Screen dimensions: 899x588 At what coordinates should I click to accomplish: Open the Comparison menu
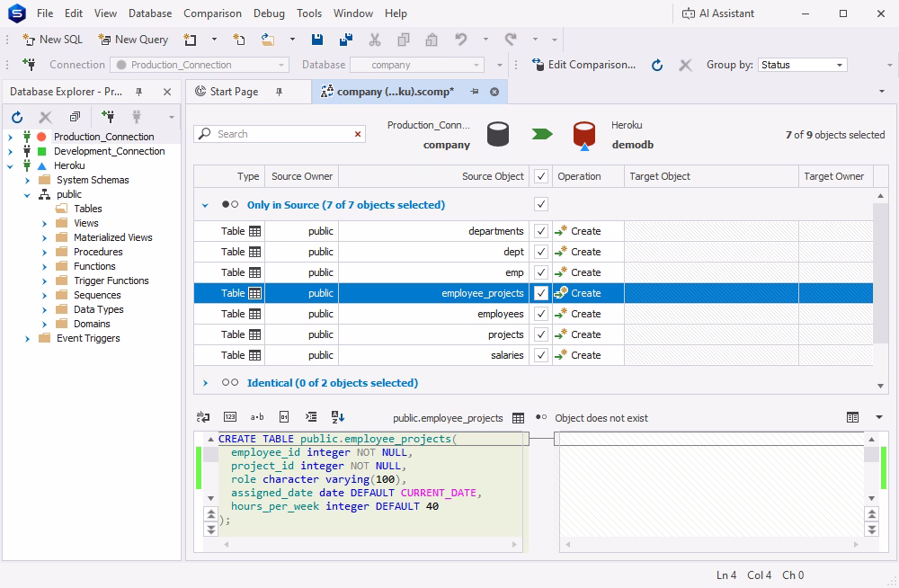click(x=212, y=13)
